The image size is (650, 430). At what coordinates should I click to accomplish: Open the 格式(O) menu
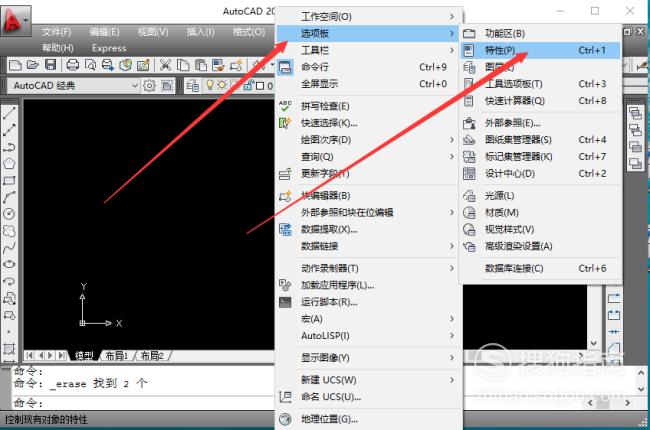click(x=249, y=32)
